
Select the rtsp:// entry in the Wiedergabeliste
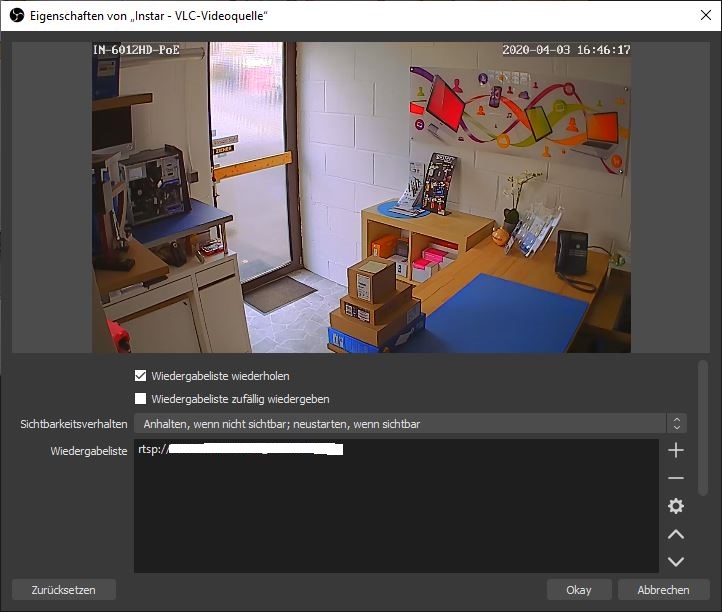tap(240, 451)
